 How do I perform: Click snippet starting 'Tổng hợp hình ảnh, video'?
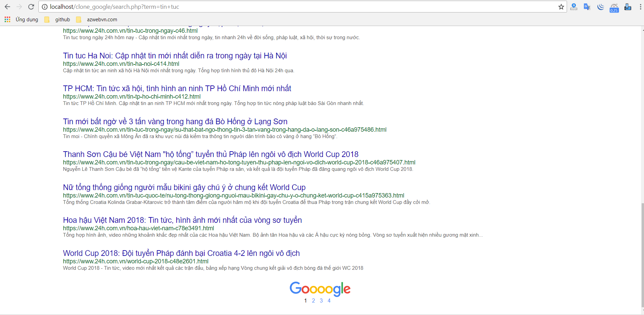point(273,235)
